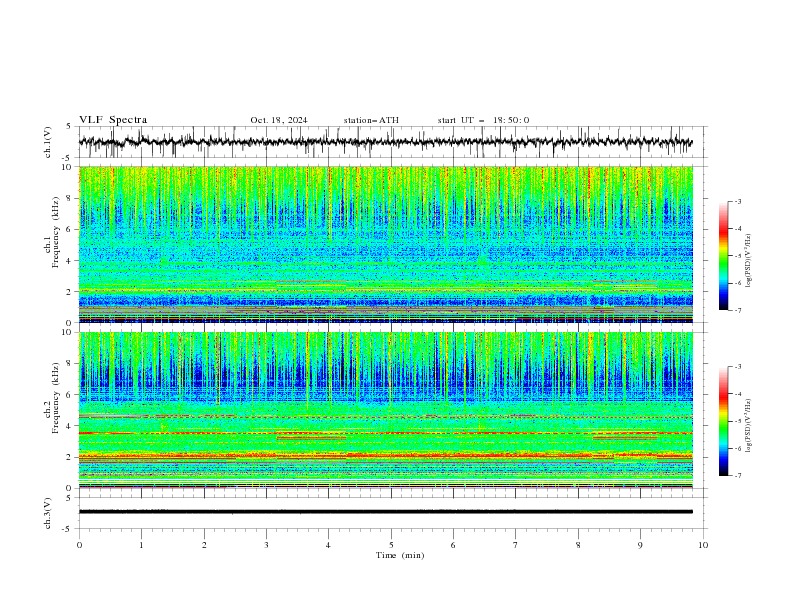Select the "start UT = 18:50:0" text

pos(483,120)
